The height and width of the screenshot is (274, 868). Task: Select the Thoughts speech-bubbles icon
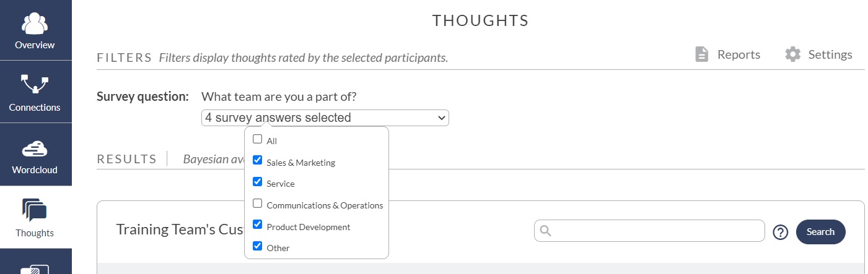pos(35,210)
